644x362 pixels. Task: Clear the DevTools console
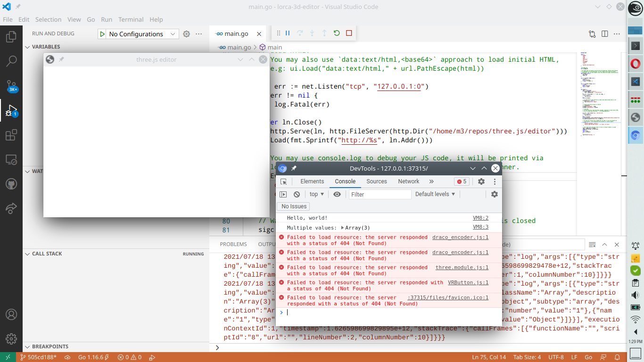click(297, 194)
